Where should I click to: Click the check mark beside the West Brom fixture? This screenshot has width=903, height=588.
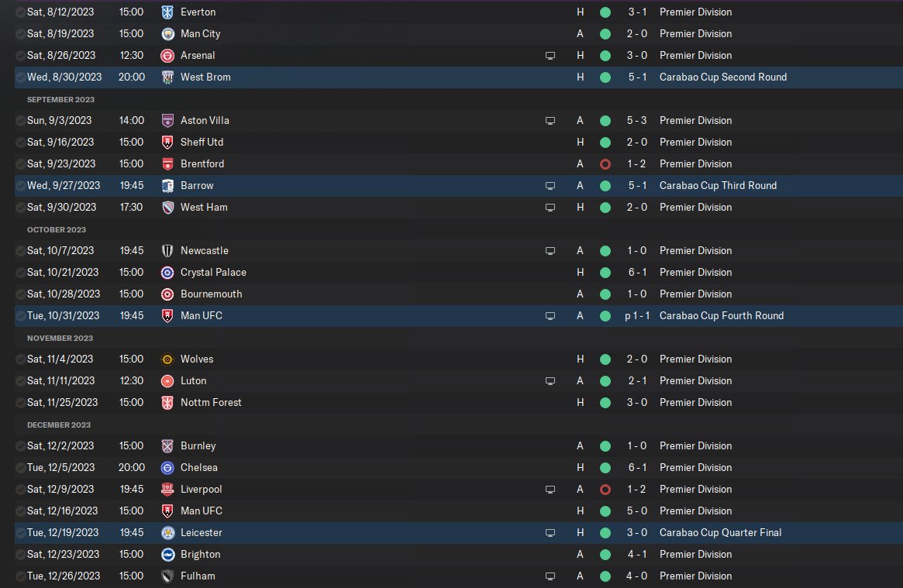20,77
